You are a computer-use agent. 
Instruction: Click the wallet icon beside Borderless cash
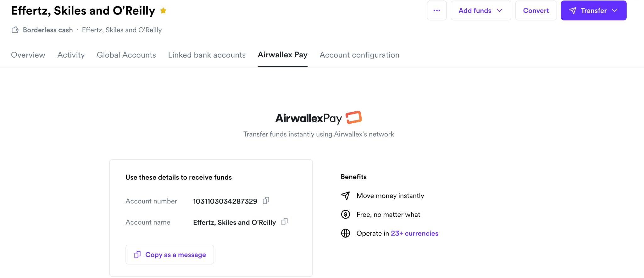pos(15,30)
